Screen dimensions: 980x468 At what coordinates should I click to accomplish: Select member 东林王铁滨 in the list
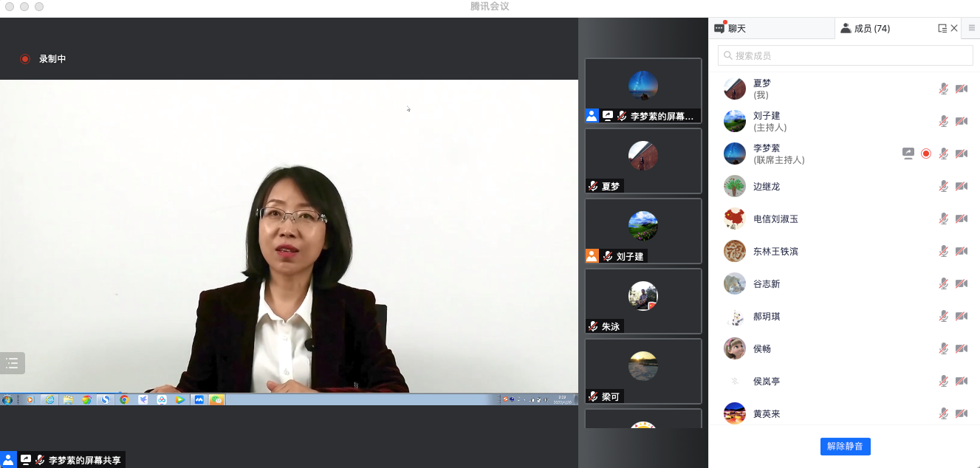pyautogui.click(x=775, y=251)
